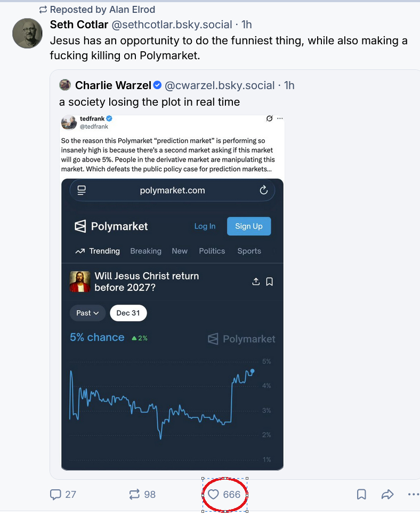Open Seth Cotlar's profile avatar
The width and height of the screenshot is (420, 516).
(x=27, y=33)
